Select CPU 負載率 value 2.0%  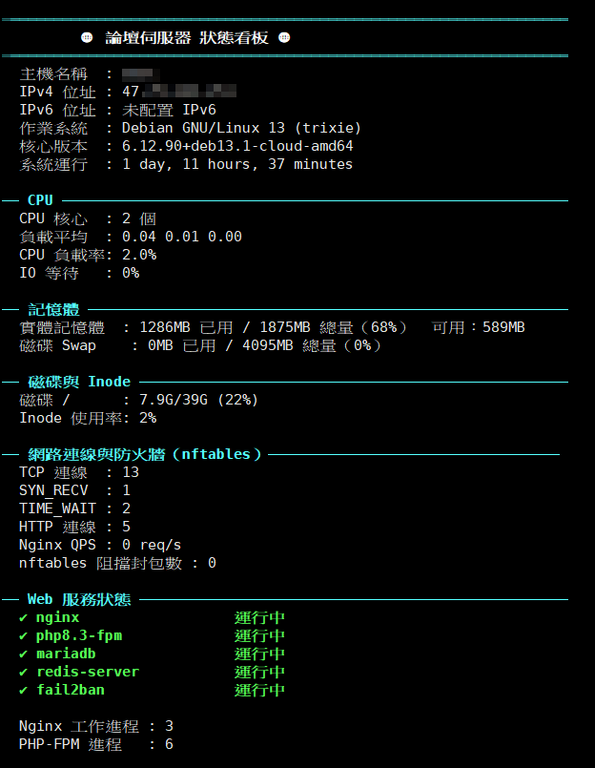pyautogui.click(x=139, y=255)
